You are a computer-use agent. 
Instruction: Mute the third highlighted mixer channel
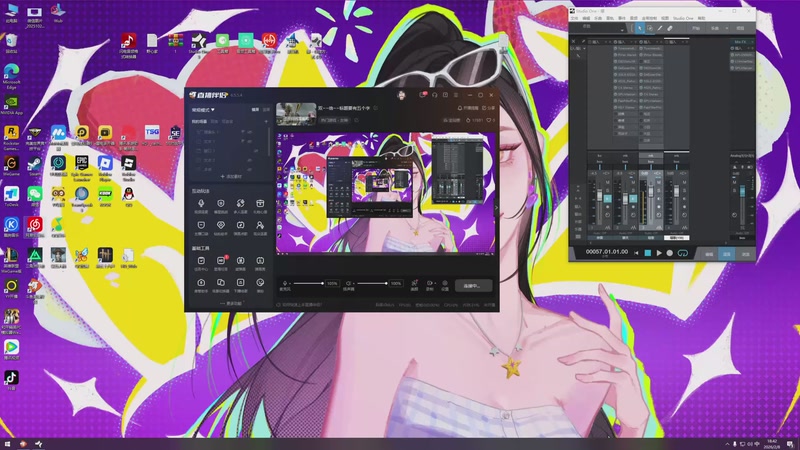click(x=659, y=182)
